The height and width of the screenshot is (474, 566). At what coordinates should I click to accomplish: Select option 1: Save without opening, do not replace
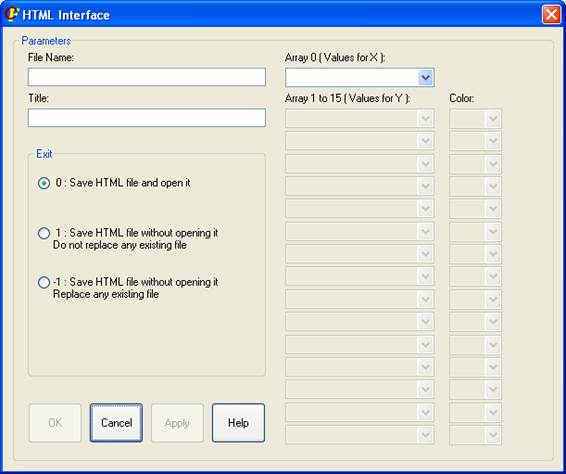pos(44,233)
